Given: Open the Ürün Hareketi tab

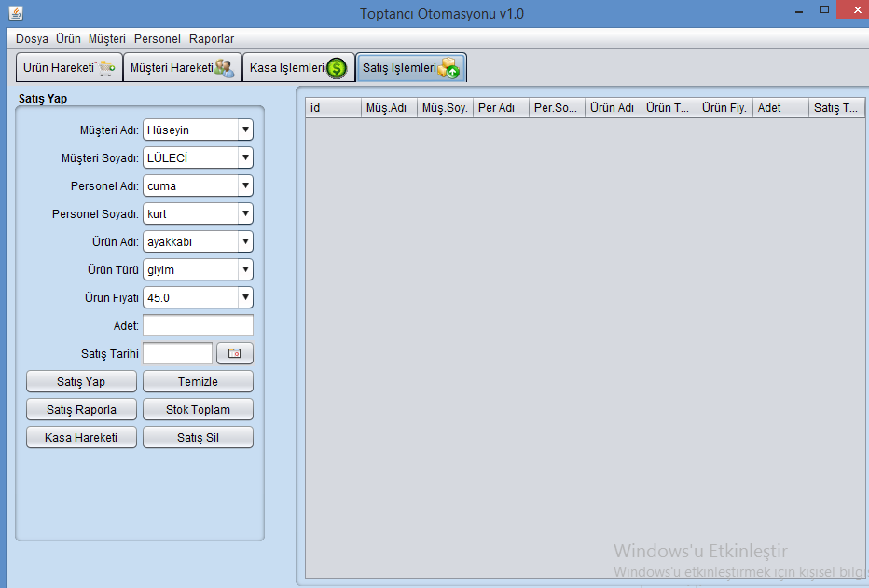Looking at the screenshot, I should (x=69, y=68).
